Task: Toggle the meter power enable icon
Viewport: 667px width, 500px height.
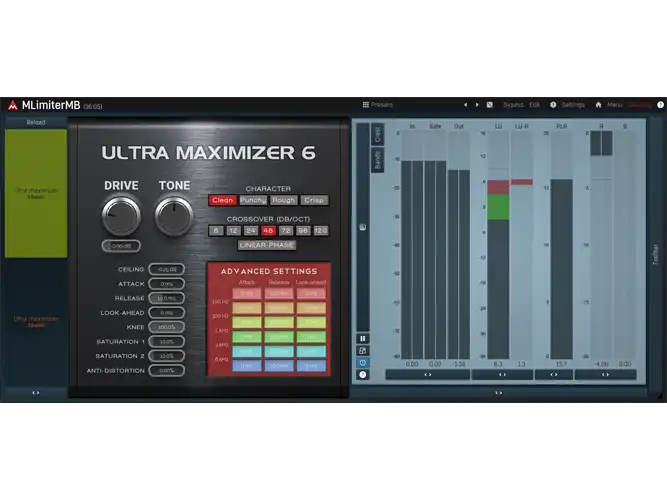Action: tap(362, 363)
